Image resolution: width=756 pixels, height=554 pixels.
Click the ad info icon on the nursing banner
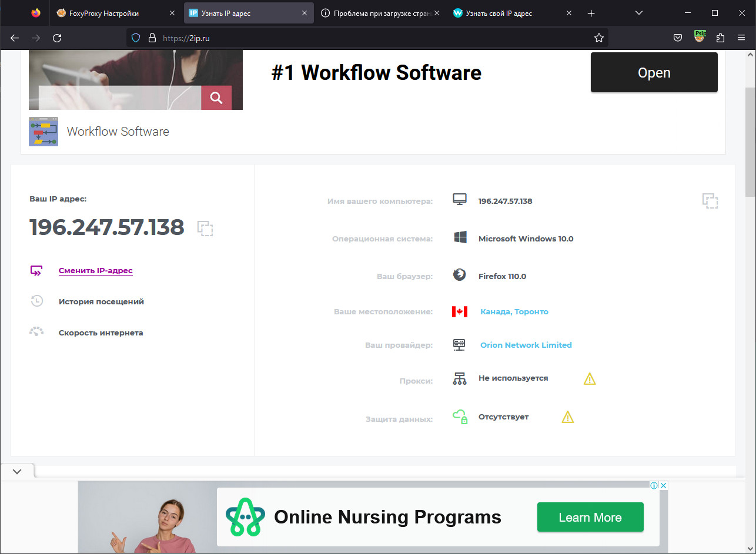pyautogui.click(x=654, y=485)
